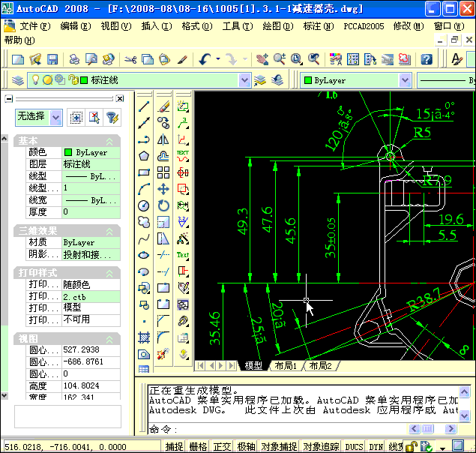Click the command window scroll right button
The image size is (476, 453).
451,429
